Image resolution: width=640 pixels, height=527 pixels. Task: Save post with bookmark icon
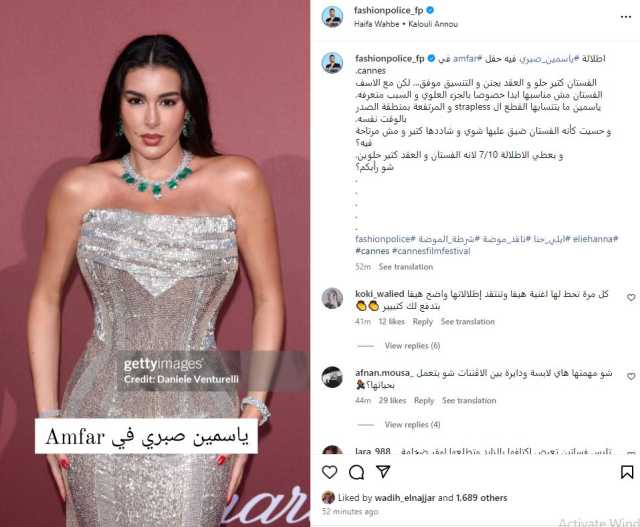627,472
